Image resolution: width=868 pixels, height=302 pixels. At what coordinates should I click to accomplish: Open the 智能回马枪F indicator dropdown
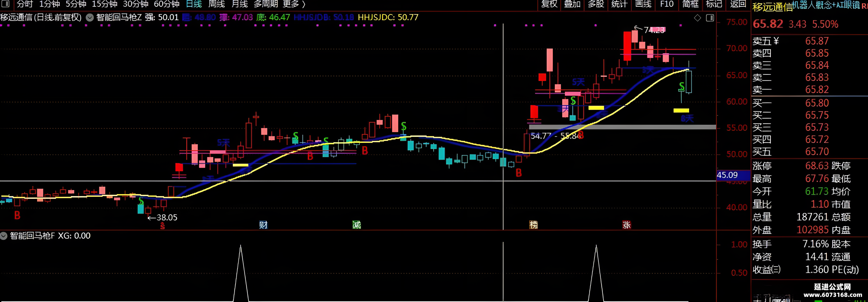(4, 236)
